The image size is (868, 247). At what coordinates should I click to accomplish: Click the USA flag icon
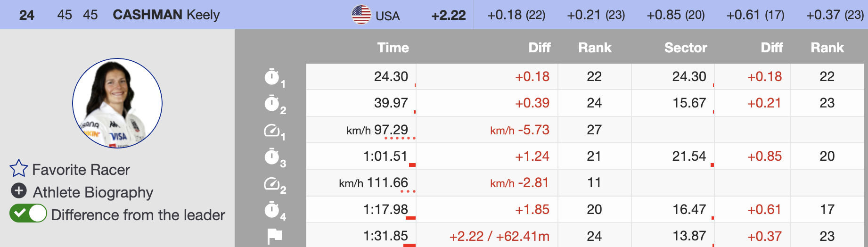(x=361, y=15)
